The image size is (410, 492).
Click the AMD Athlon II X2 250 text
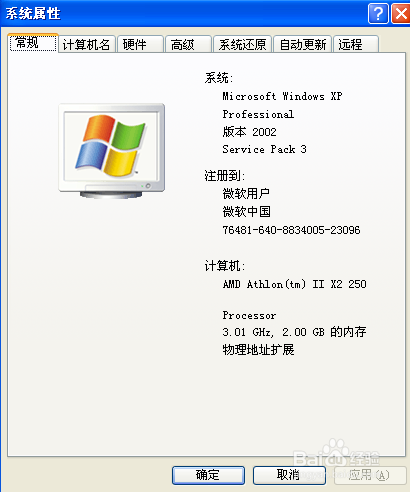click(x=295, y=284)
